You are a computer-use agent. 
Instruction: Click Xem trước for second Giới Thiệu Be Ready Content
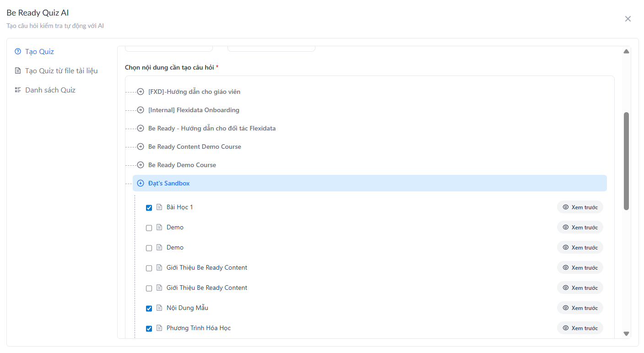pyautogui.click(x=580, y=288)
